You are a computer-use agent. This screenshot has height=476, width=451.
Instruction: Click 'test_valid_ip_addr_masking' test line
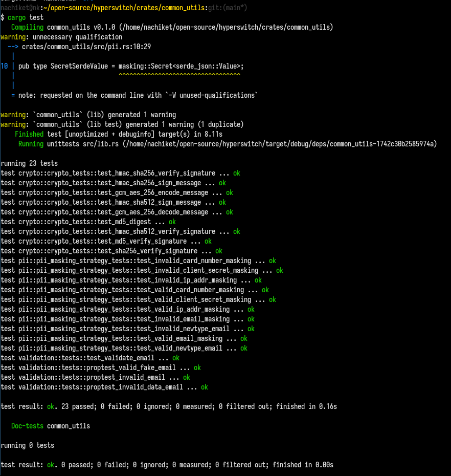point(127,309)
